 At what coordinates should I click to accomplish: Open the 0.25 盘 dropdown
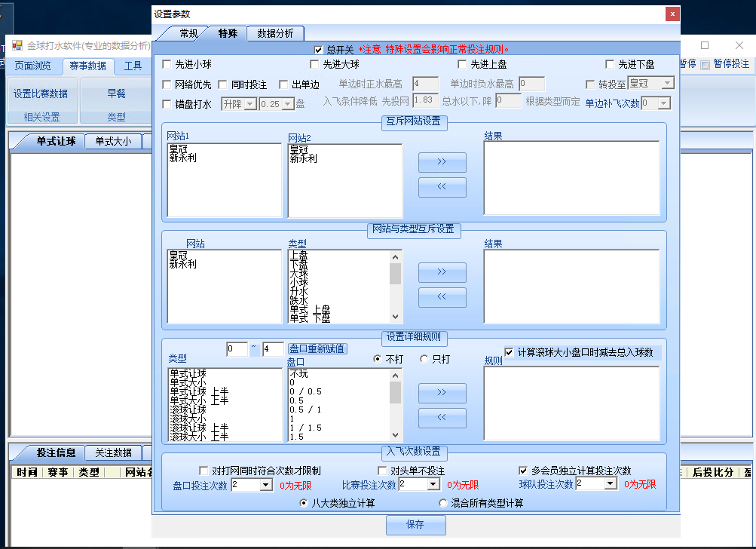coord(288,104)
